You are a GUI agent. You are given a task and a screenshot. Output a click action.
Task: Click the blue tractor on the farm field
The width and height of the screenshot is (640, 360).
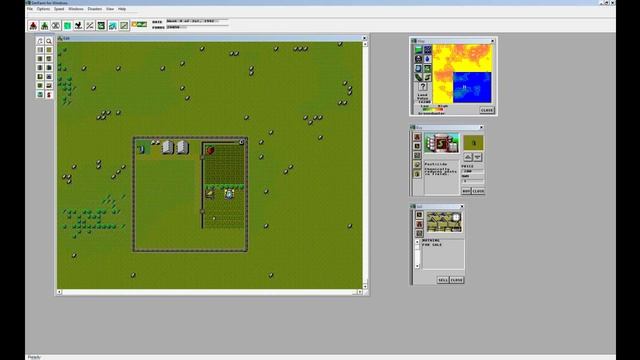(x=229, y=194)
